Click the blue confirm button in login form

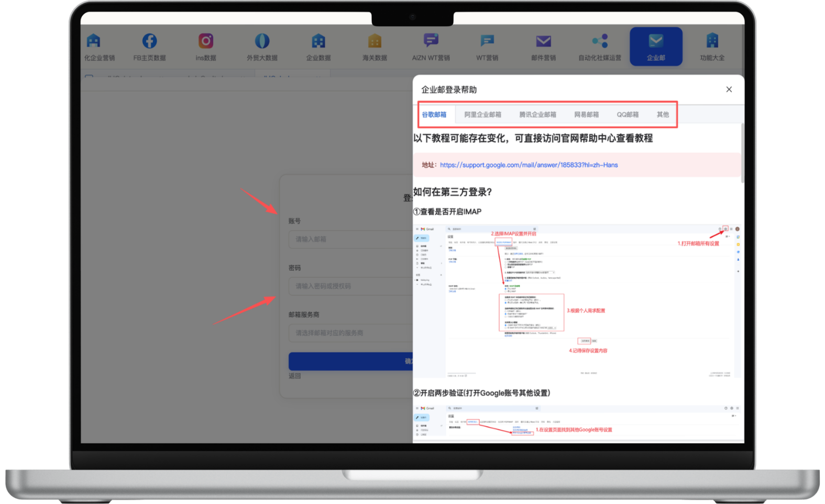pos(350,361)
